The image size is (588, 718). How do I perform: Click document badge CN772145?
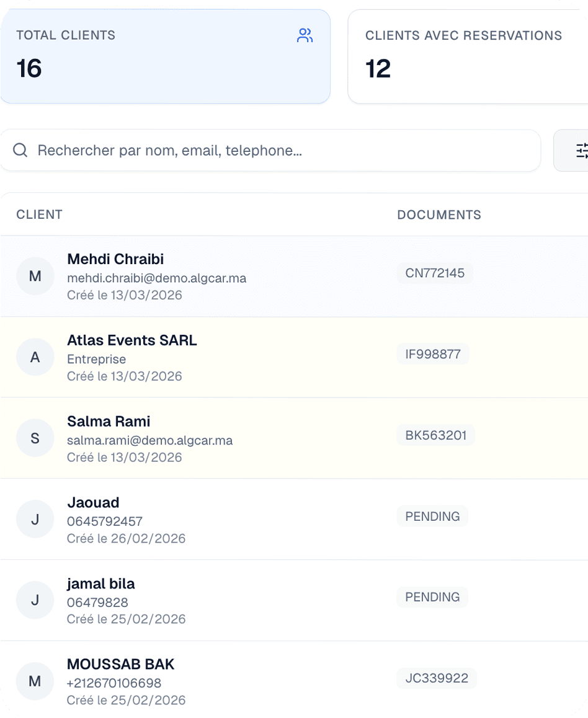[435, 273]
